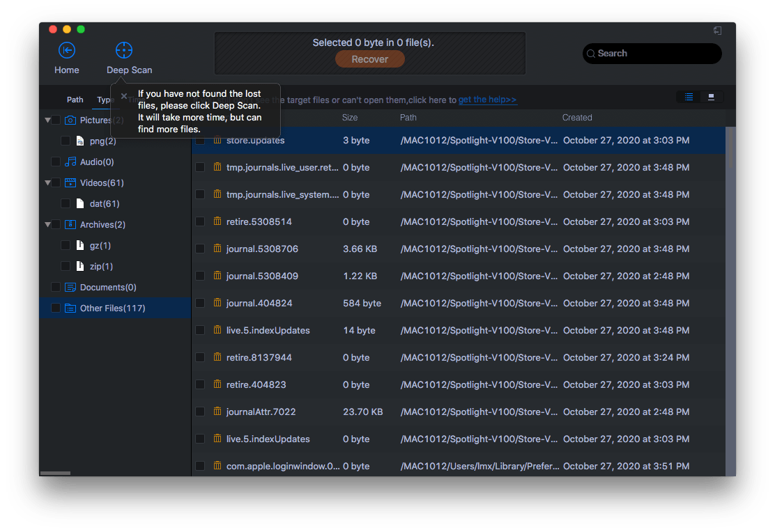Switch to thumbnail view icon
Screen dimensions: 775x532
[711, 97]
